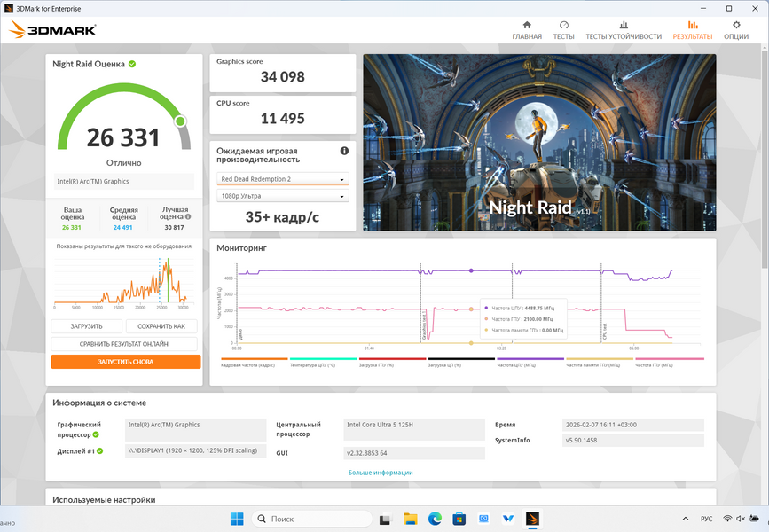Click СРАВНИТЬ РЕЗУЛЬТАТ ОНЛАЙН button
769x532 pixels.
click(125, 344)
